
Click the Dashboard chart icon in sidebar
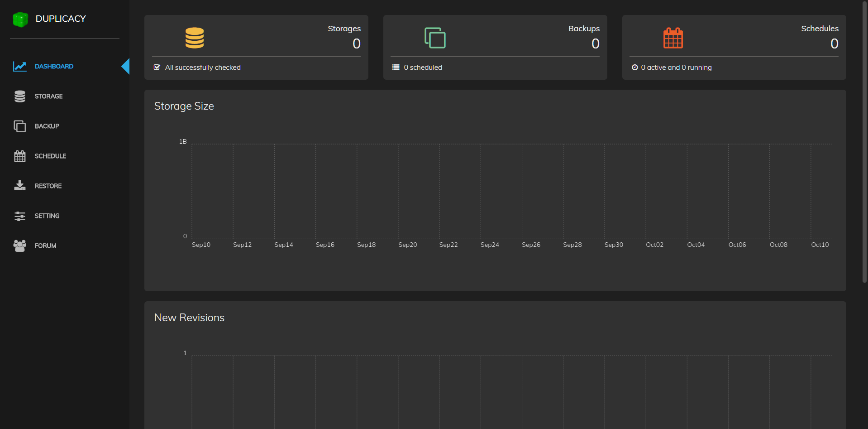click(20, 67)
